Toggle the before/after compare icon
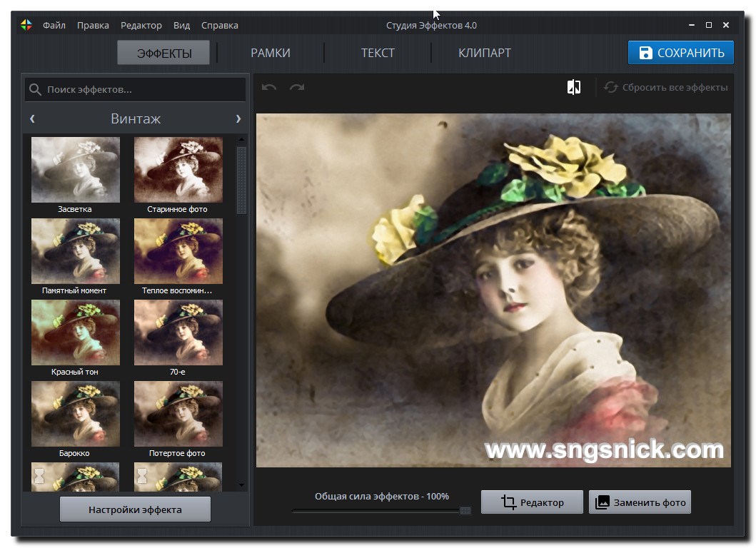The width and height of the screenshot is (756, 548). (x=574, y=87)
